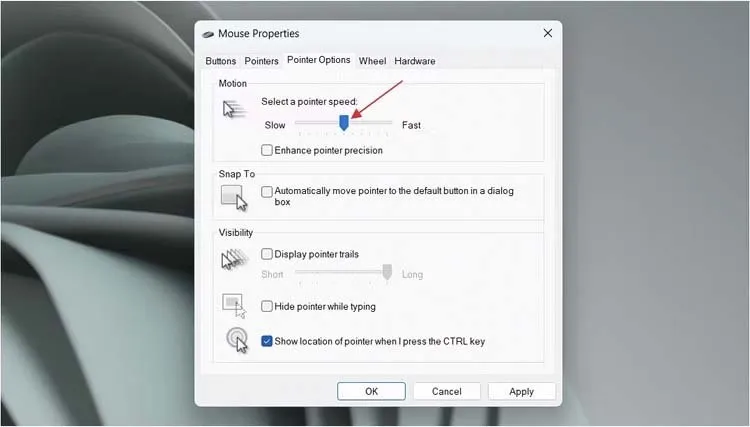
Task: Select the Wheel tab
Action: click(x=372, y=61)
